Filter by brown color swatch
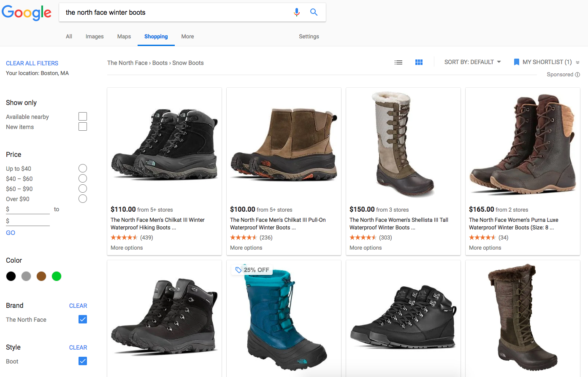 (41, 276)
